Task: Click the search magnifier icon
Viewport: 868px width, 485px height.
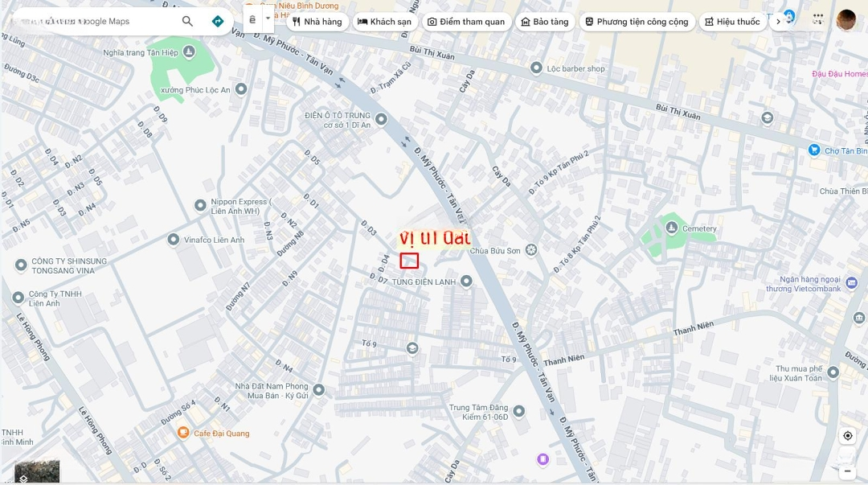Action: 187,21
